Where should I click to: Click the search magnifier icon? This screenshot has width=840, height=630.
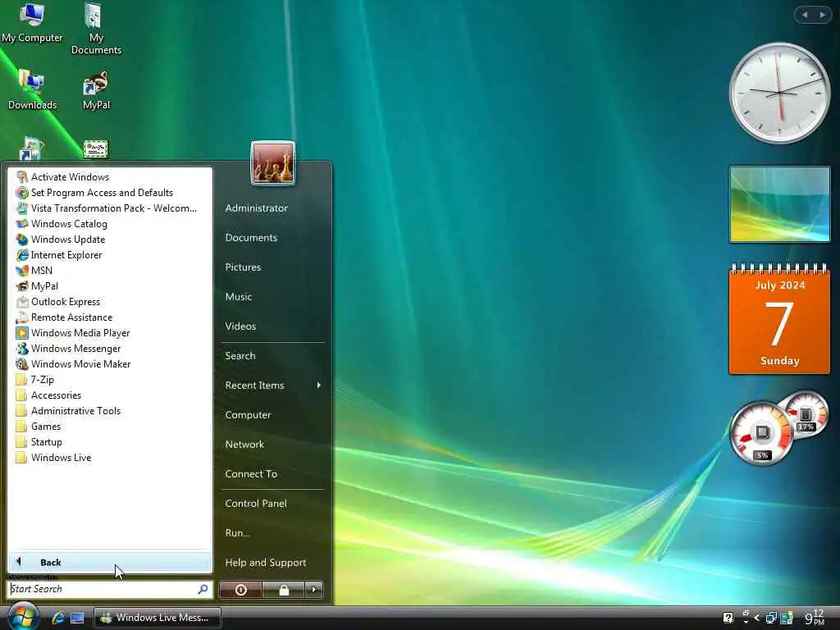click(x=203, y=589)
